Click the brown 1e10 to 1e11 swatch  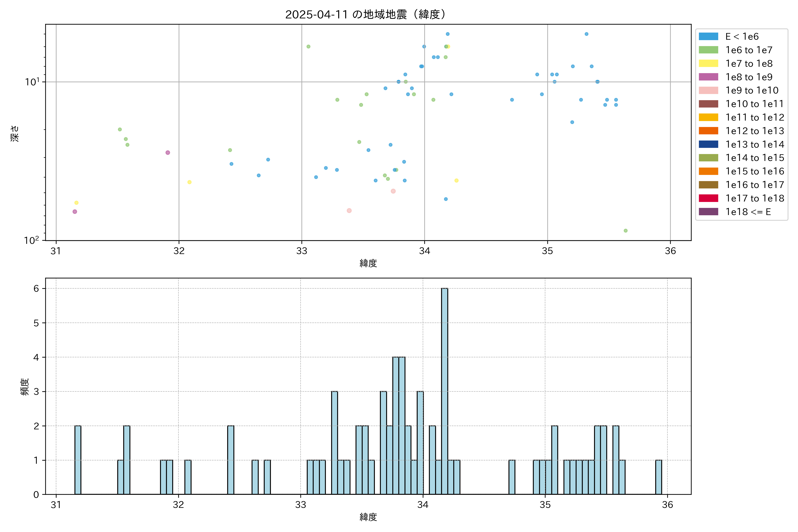[708, 104]
